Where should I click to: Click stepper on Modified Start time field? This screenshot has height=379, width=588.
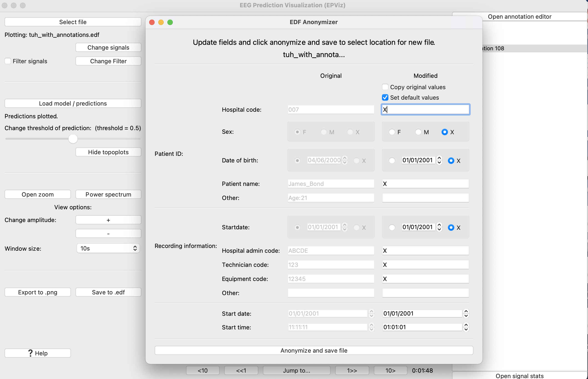(x=466, y=327)
